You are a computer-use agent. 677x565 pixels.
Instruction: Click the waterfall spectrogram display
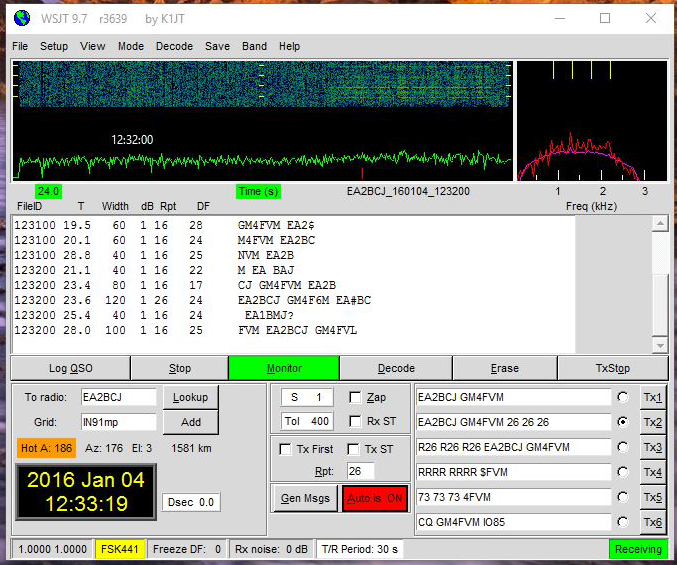(263, 84)
